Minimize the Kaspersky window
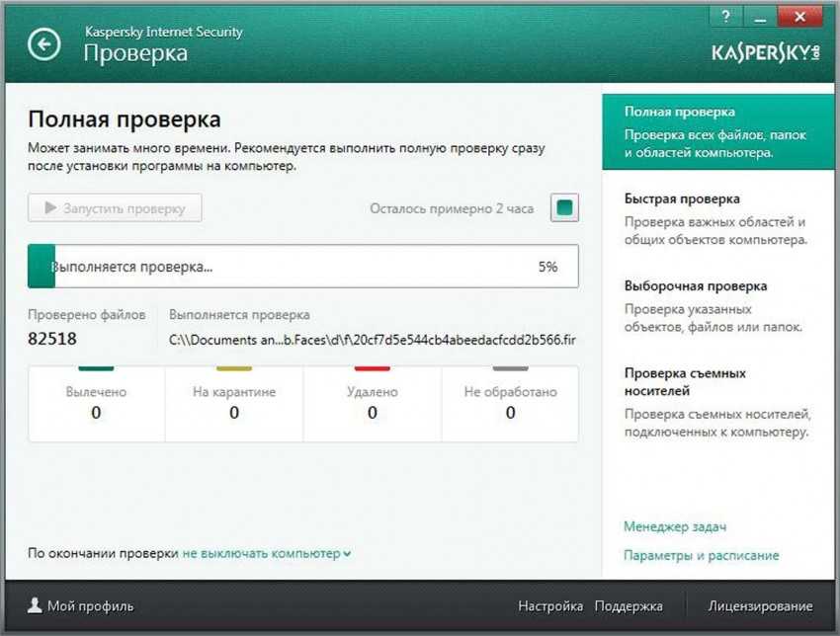Image resolution: width=840 pixels, height=636 pixels. point(760,17)
